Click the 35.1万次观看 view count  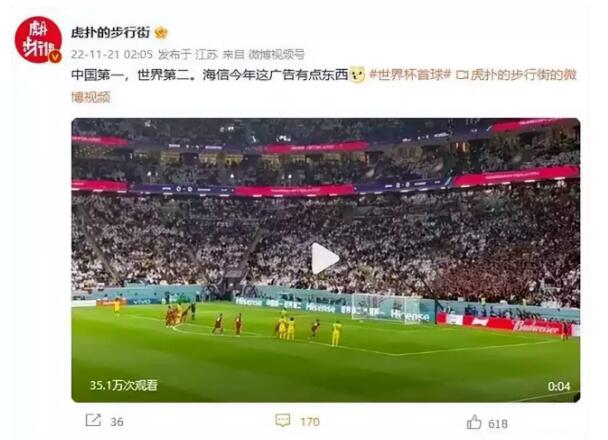[124, 385]
